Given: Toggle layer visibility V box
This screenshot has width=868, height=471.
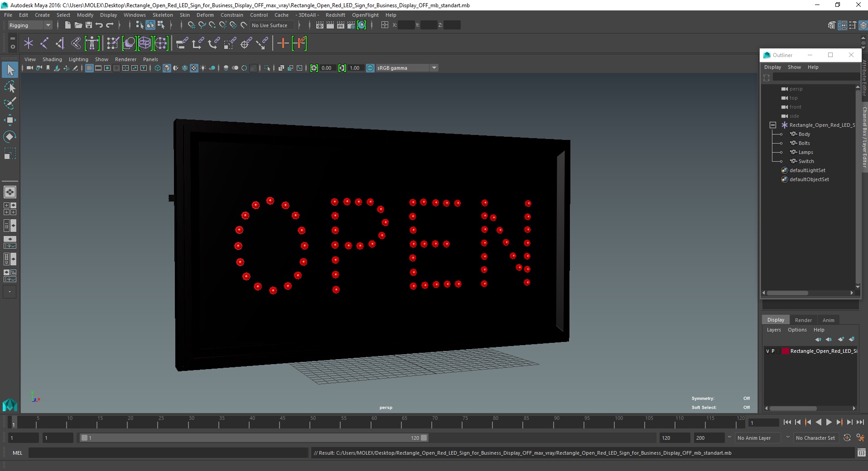Looking at the screenshot, I should tap(767, 351).
